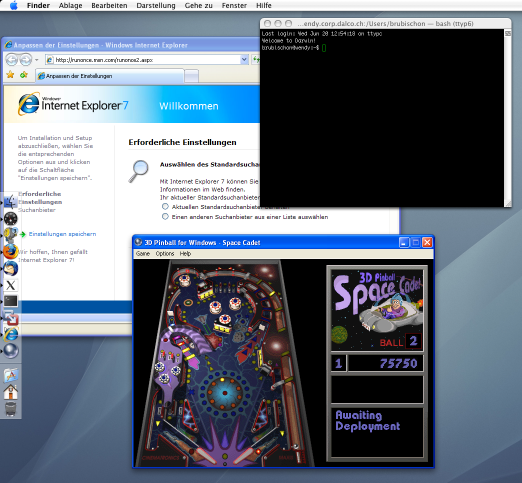Click the Terminal command prompt line

294,48
